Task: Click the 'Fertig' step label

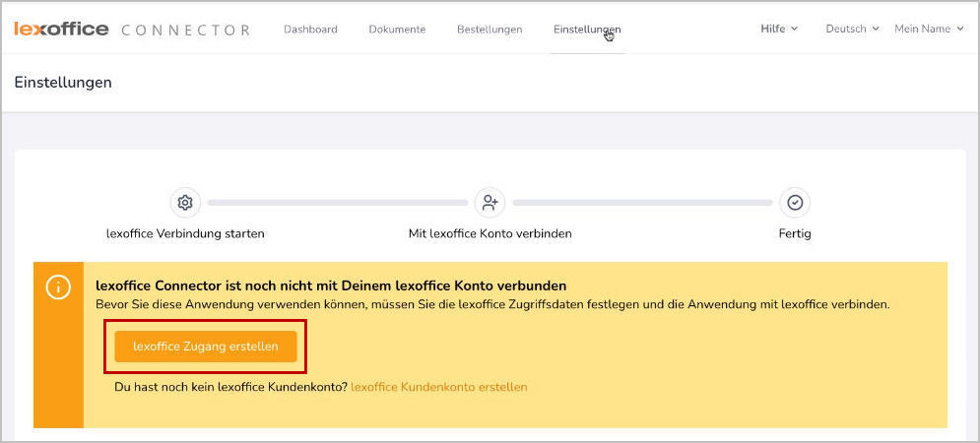Action: (x=795, y=234)
